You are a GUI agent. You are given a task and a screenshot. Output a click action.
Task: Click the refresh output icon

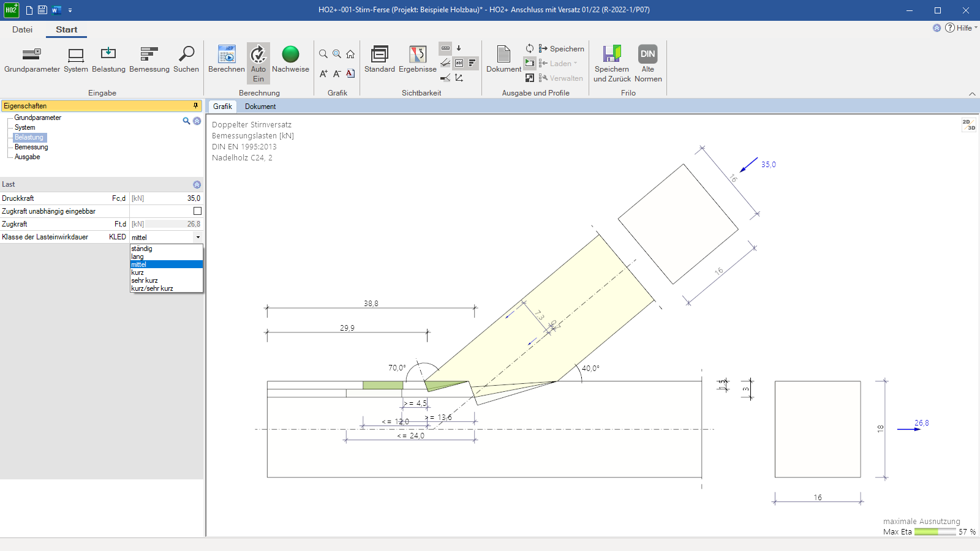(530, 48)
